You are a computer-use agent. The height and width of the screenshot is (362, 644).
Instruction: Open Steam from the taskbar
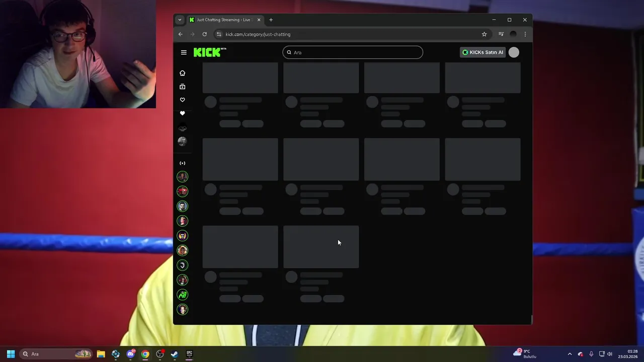(x=175, y=354)
